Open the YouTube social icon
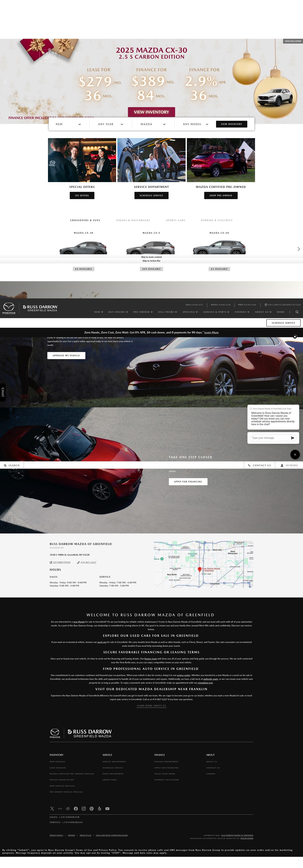 [x=107, y=809]
